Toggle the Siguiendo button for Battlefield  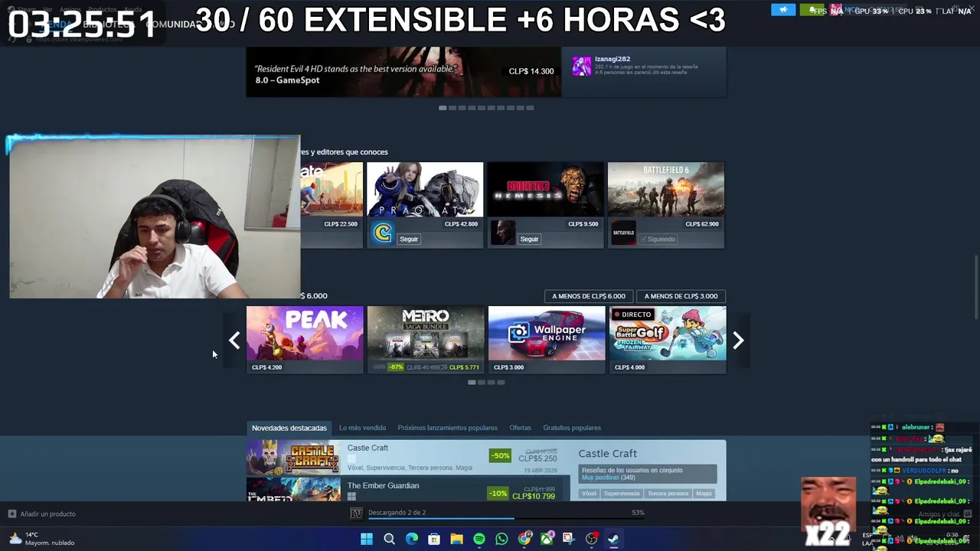tap(658, 239)
